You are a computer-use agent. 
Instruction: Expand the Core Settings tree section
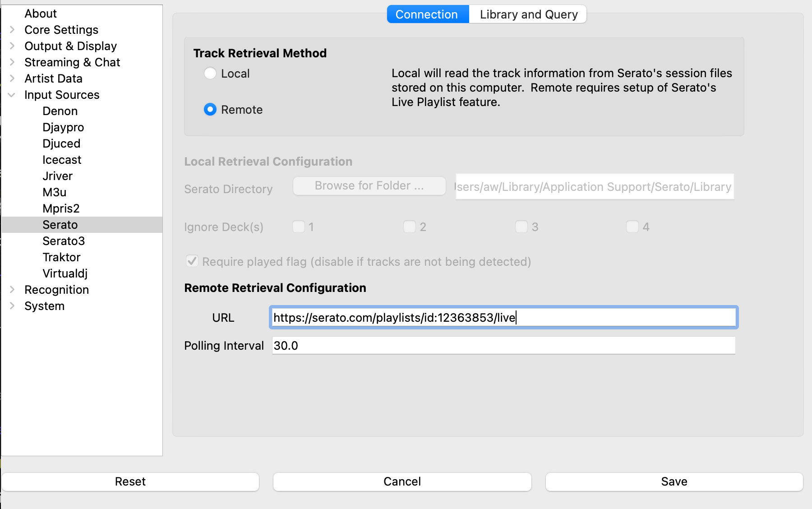tap(12, 30)
